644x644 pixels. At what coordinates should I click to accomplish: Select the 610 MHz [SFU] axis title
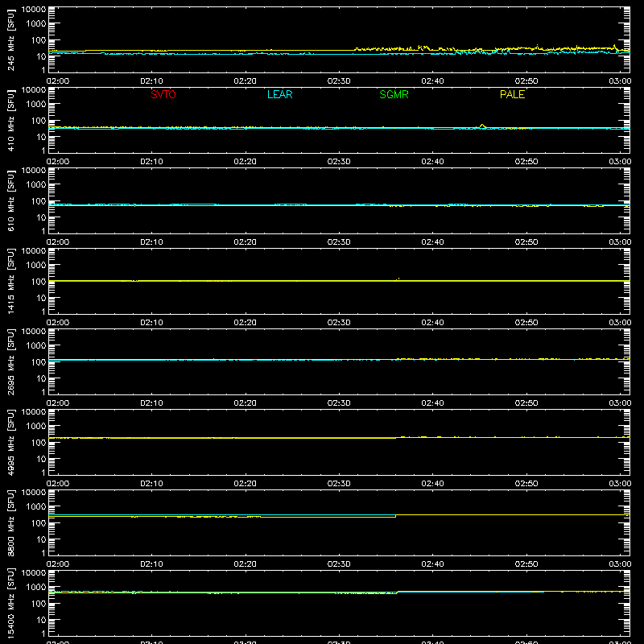click(x=10, y=200)
